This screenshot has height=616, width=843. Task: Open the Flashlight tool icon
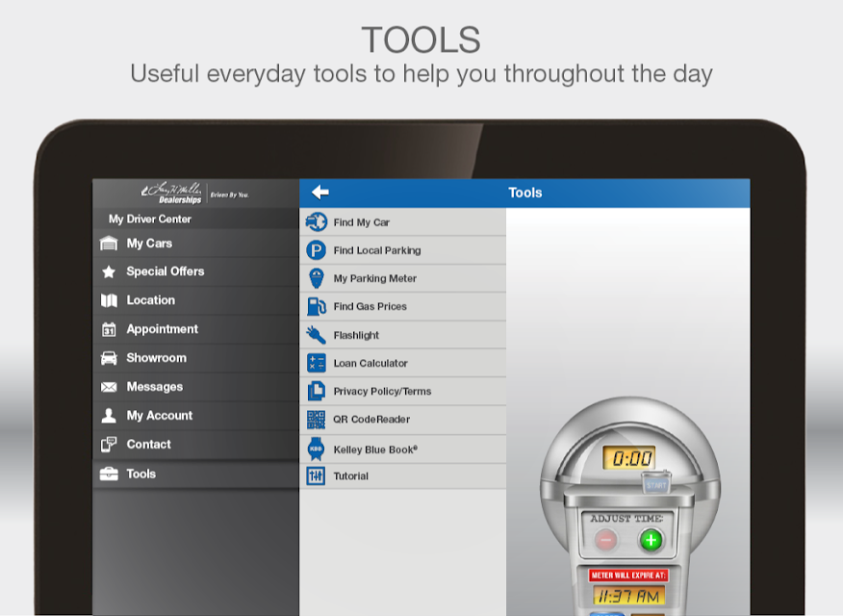(x=316, y=335)
